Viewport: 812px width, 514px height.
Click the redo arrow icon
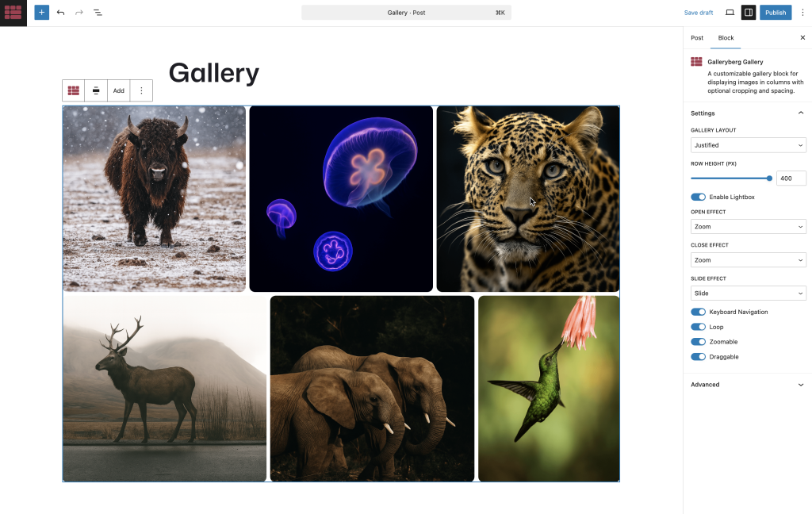click(x=79, y=13)
